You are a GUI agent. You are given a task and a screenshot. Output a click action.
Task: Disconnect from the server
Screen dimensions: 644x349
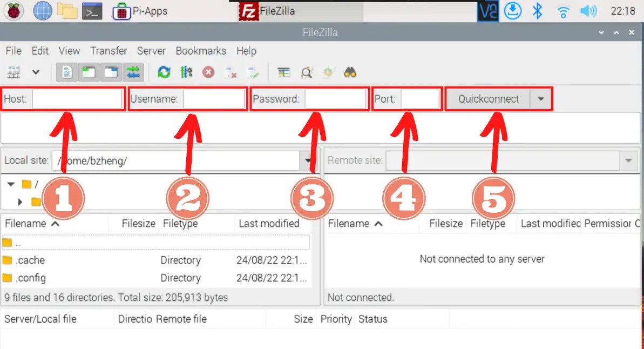231,71
